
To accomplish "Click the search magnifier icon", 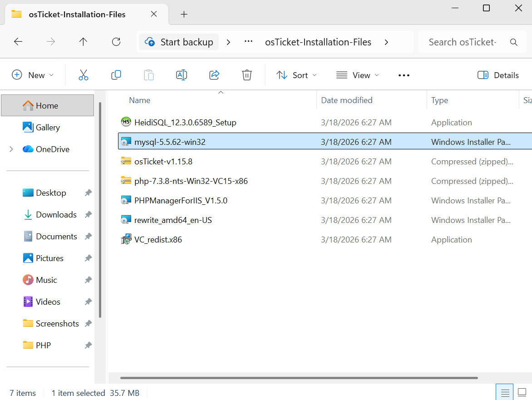I will click(514, 42).
